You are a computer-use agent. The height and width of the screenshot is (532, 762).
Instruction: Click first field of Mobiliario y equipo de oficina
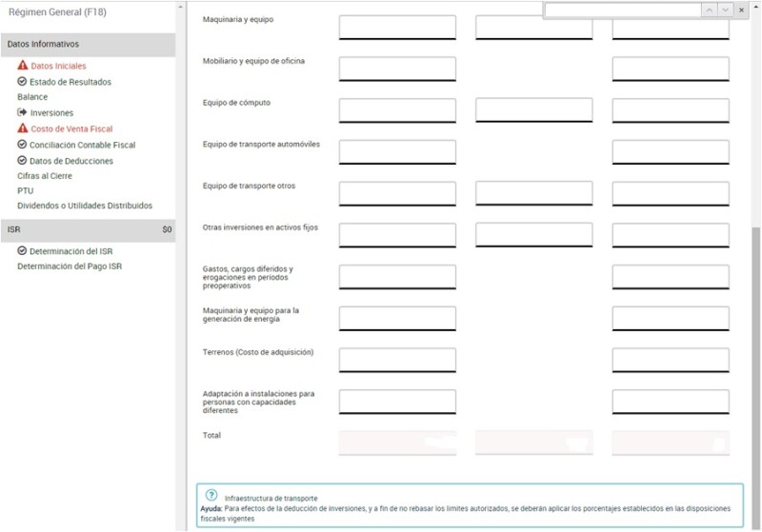[397, 69]
